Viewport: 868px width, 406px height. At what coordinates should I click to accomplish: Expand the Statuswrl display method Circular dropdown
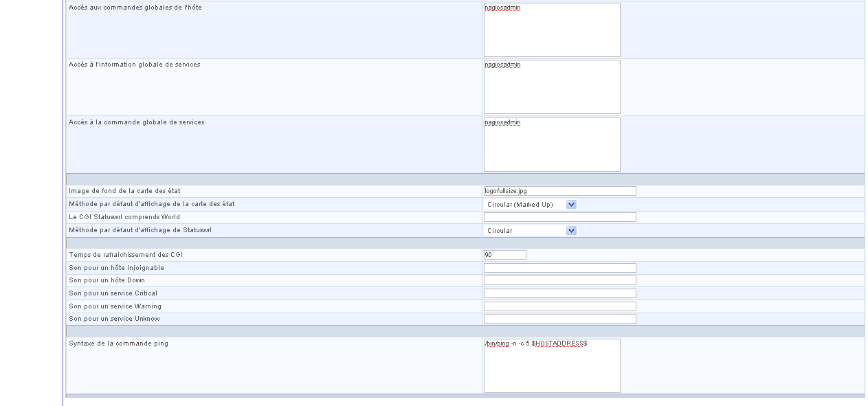530,230
